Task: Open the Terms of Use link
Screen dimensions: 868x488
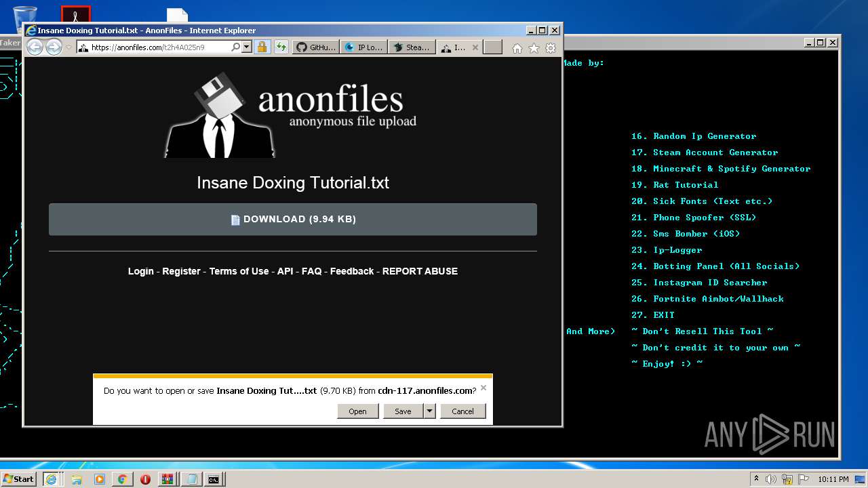Action: point(239,271)
